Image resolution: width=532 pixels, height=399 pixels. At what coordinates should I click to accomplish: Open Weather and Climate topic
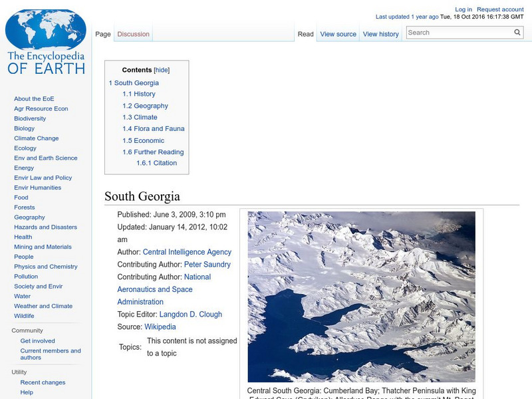pos(43,306)
